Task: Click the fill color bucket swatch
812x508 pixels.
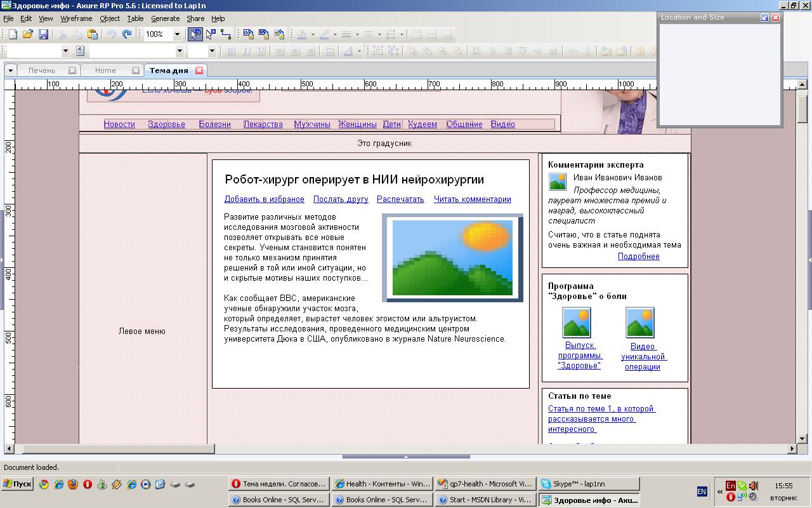Action: [x=303, y=34]
